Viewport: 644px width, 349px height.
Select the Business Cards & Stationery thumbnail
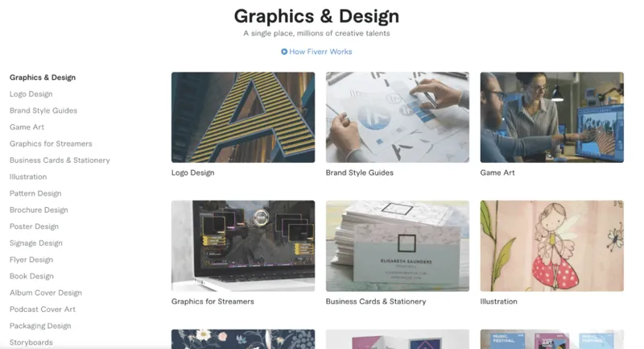(x=398, y=246)
